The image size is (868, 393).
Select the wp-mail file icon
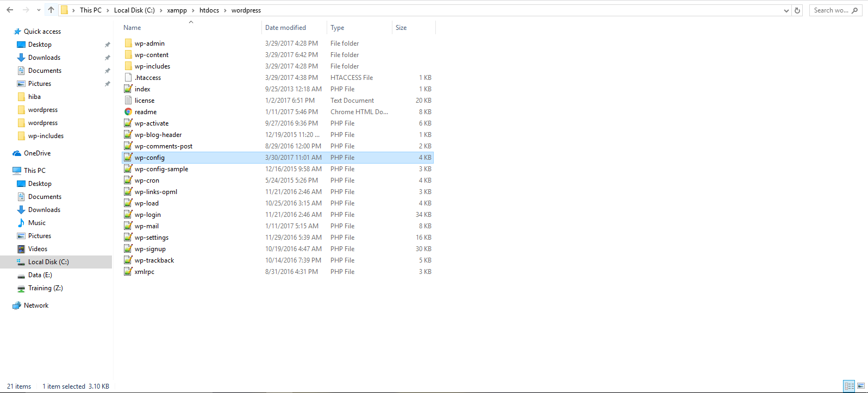pos(128,226)
